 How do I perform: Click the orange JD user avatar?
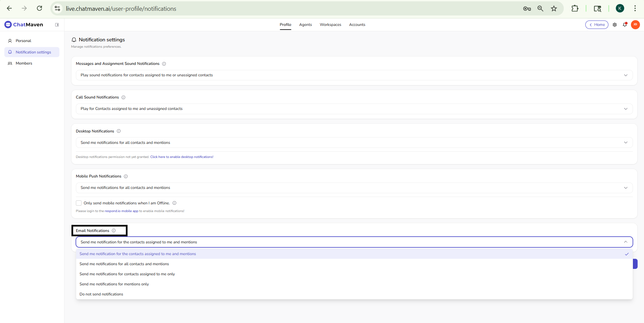click(x=635, y=25)
